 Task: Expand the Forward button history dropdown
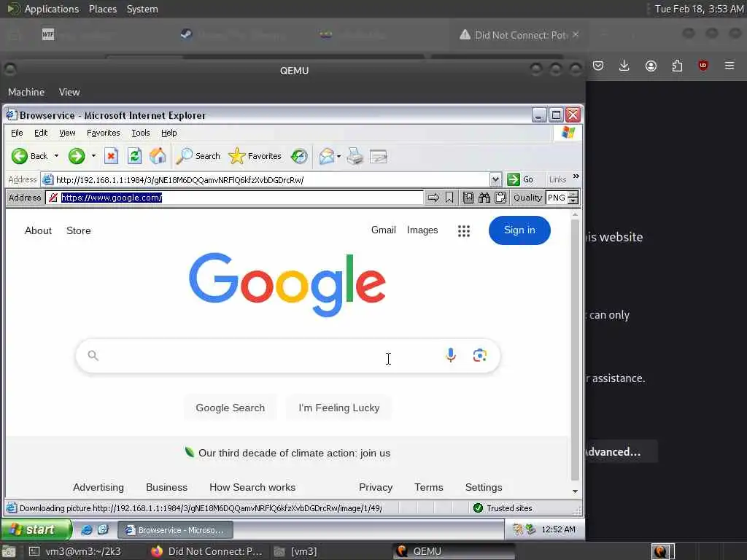93,156
